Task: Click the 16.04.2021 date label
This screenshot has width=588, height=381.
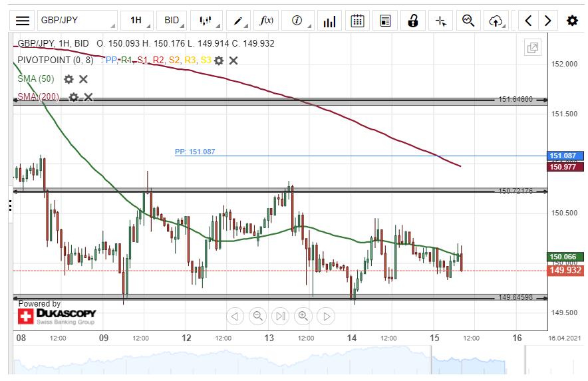Action: click(x=564, y=338)
